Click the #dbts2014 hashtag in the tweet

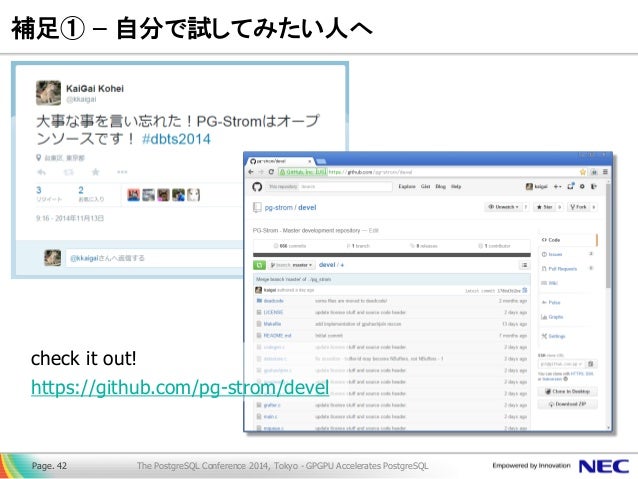point(176,139)
